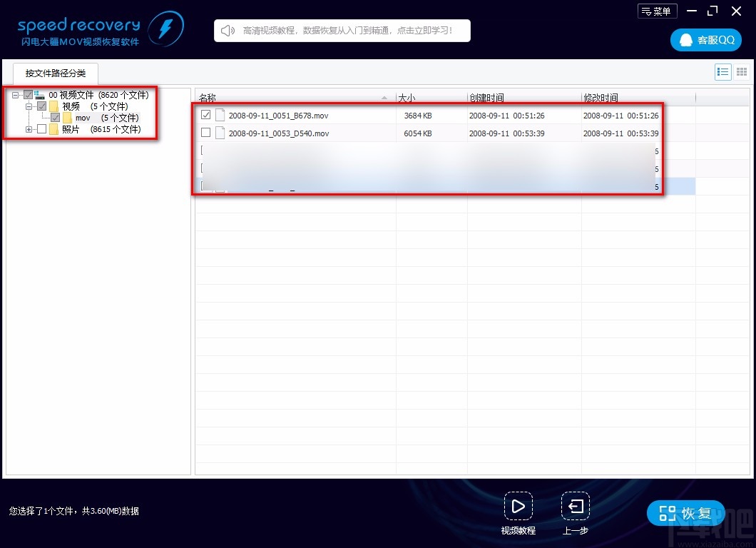Click the 6054 KB size cell
This screenshot has width=756, height=548.
tap(417, 133)
